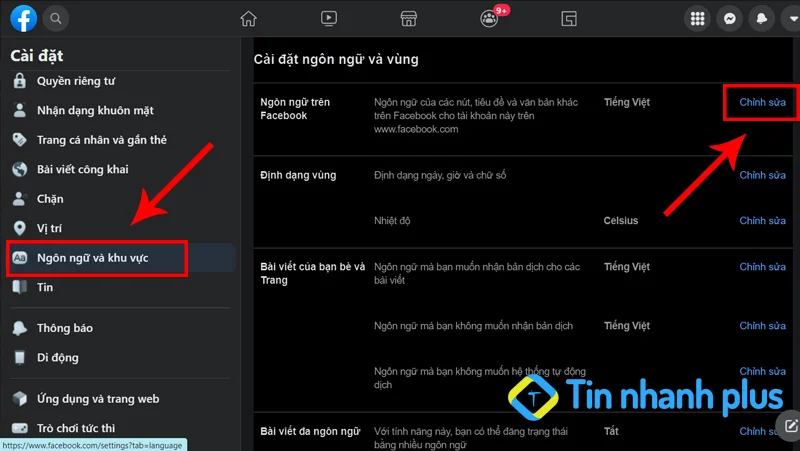Image resolution: width=800 pixels, height=451 pixels.
Task: Open the Groups tab with 9+ badge
Action: [x=491, y=17]
